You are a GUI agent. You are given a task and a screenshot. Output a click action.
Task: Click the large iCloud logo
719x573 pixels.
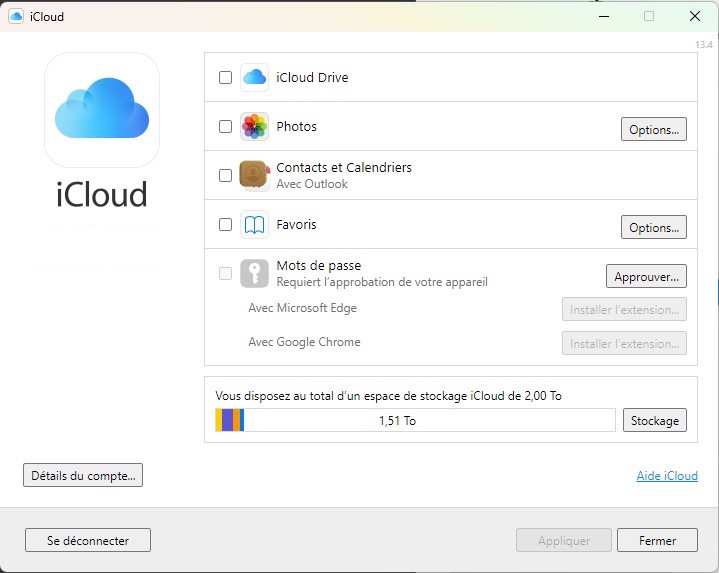pyautogui.click(x=102, y=110)
